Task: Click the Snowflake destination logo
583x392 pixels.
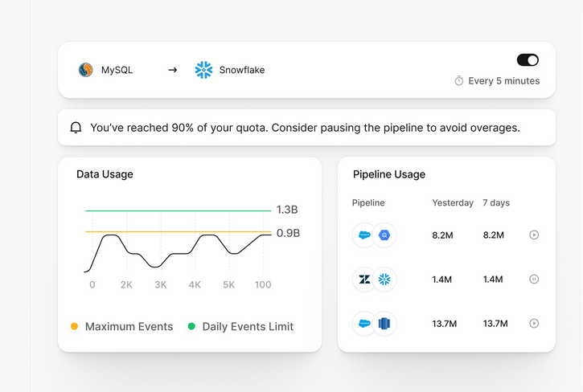Action: tap(203, 70)
